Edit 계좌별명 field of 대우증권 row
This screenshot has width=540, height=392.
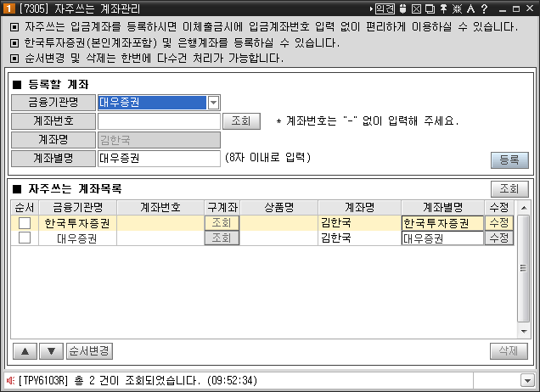442,238
